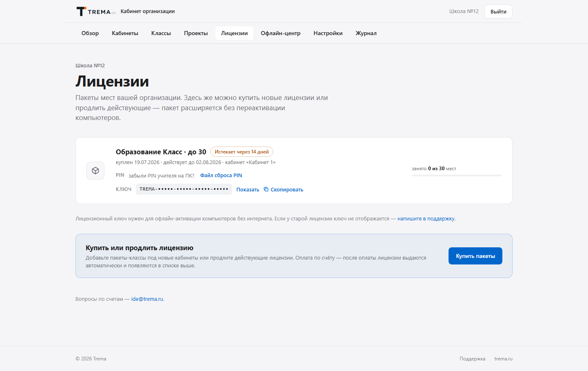
Task: Click the Купить или продлить лицензию heading
Action: coord(139,248)
